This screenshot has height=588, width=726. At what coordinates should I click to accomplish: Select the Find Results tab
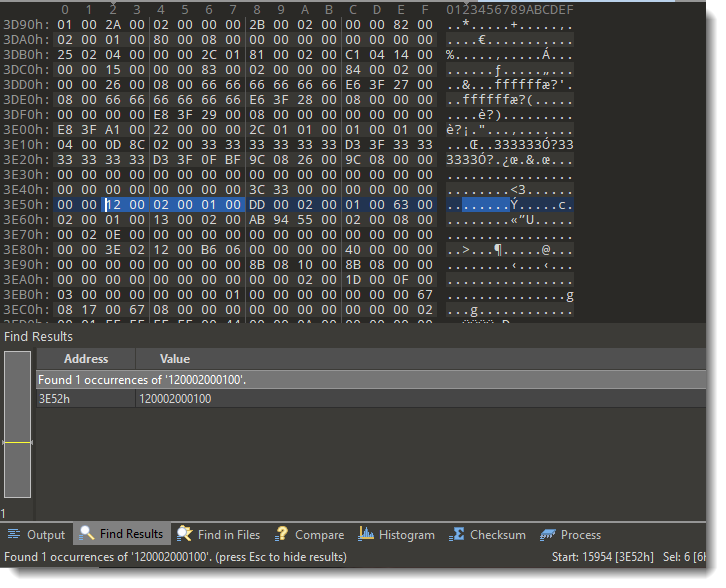tap(121, 535)
